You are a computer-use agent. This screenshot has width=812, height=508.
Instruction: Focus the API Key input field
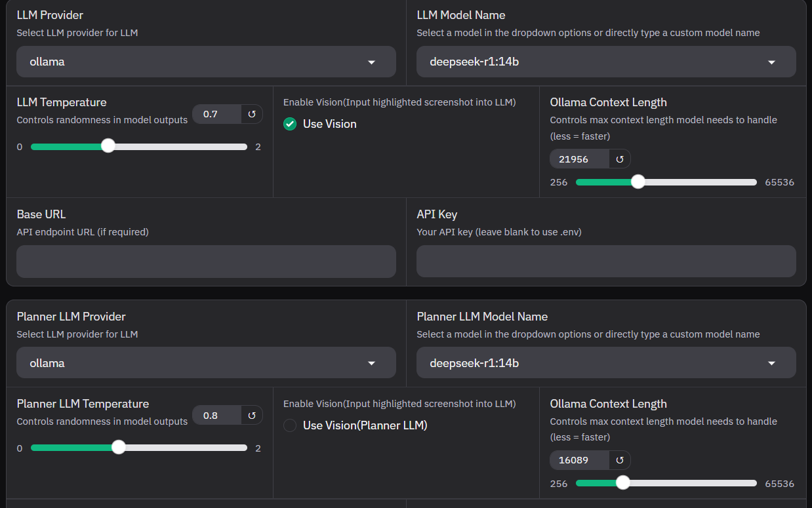point(606,262)
